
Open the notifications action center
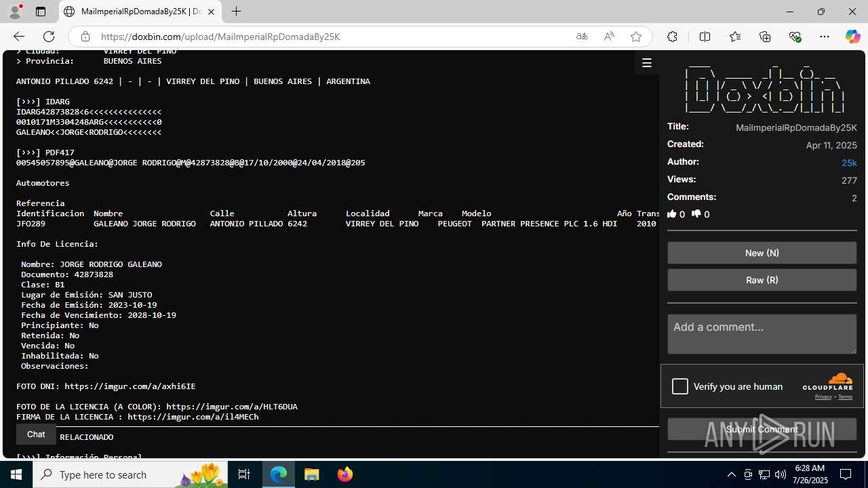click(846, 474)
